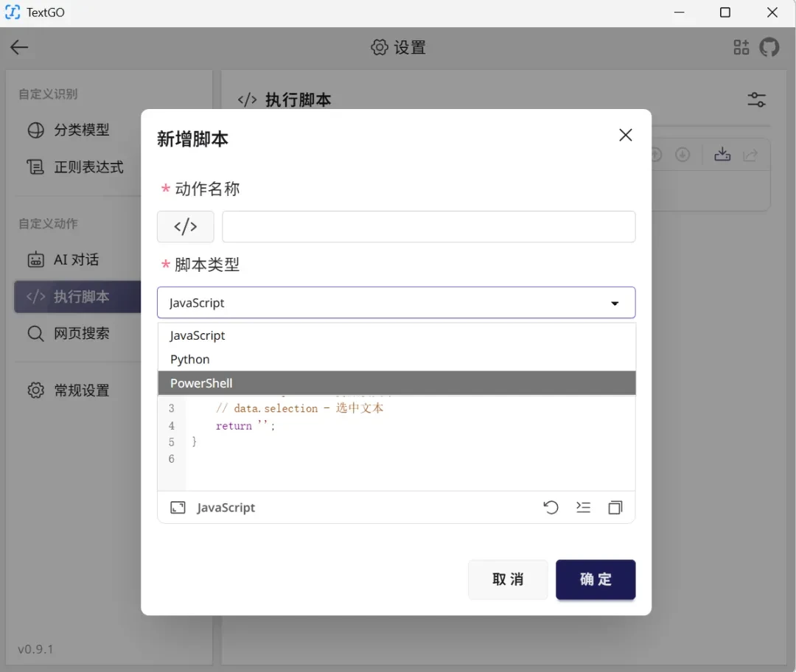Screen dimensions: 796x672
Task: Collapse the 脚本类型 dropdown arrow
Action: (615, 304)
